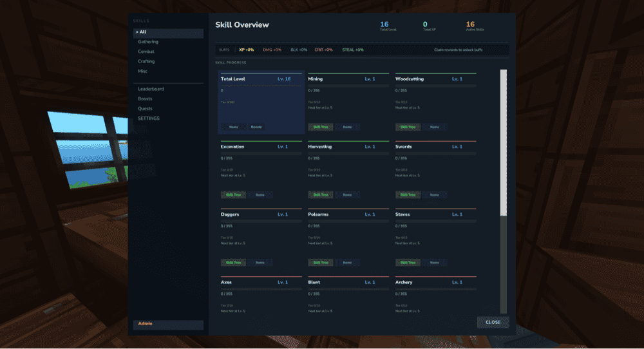
Task: Click 'Next tier at Lv. 5' under Mining
Action: click(x=320, y=108)
